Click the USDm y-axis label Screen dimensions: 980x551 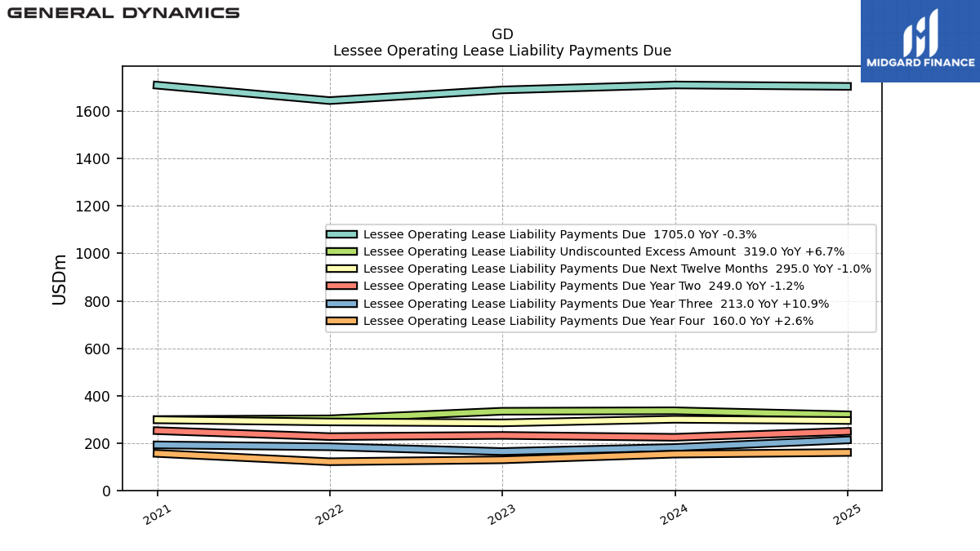click(x=60, y=279)
